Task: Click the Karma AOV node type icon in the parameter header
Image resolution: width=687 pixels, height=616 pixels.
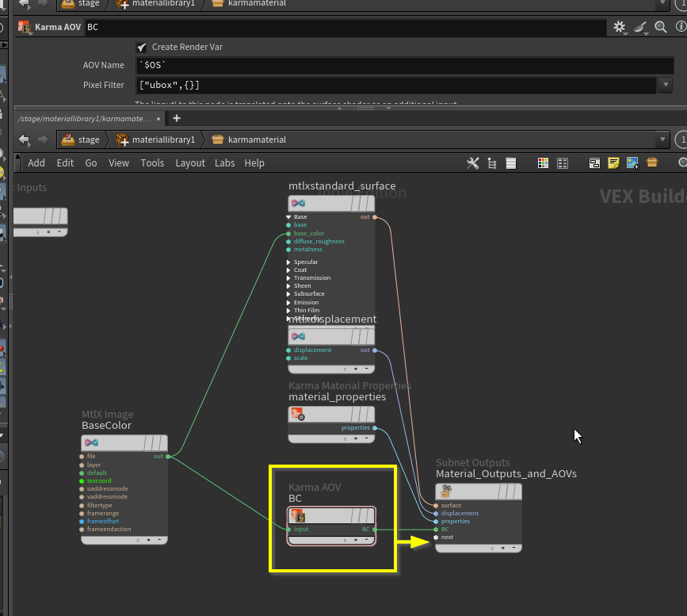Action: pyautogui.click(x=25, y=27)
